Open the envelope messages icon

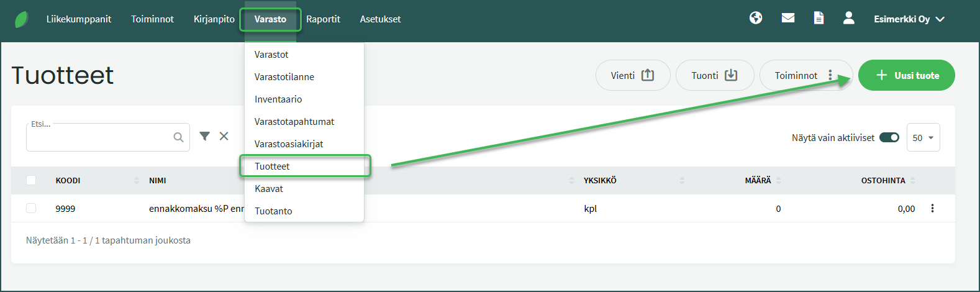click(788, 18)
